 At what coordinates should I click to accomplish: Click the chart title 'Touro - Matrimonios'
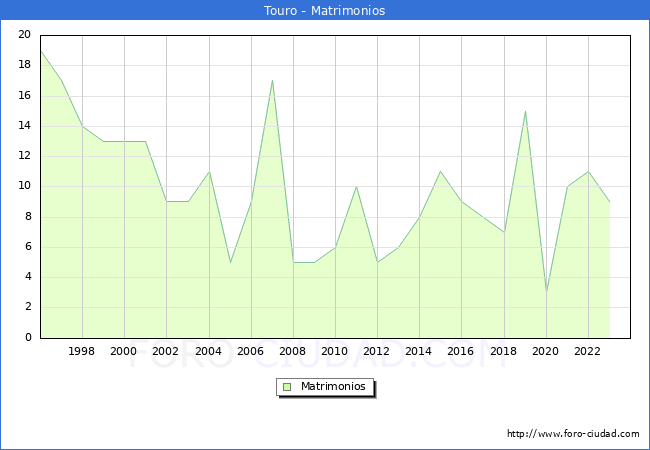click(x=325, y=10)
